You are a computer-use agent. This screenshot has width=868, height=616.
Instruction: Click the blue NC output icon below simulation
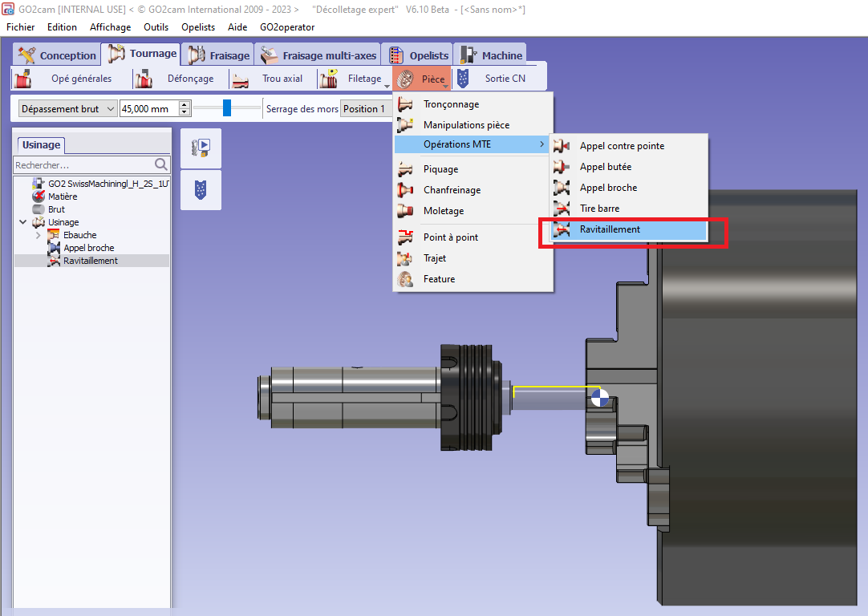(x=201, y=190)
